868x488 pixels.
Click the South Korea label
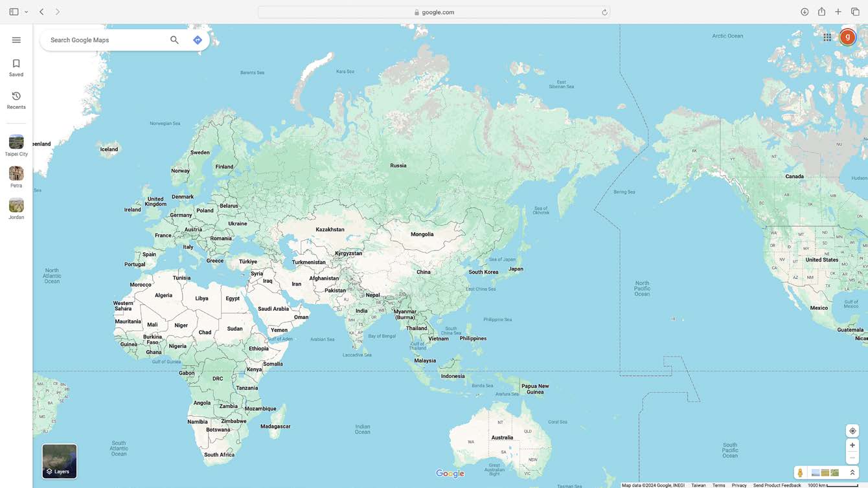tap(483, 272)
